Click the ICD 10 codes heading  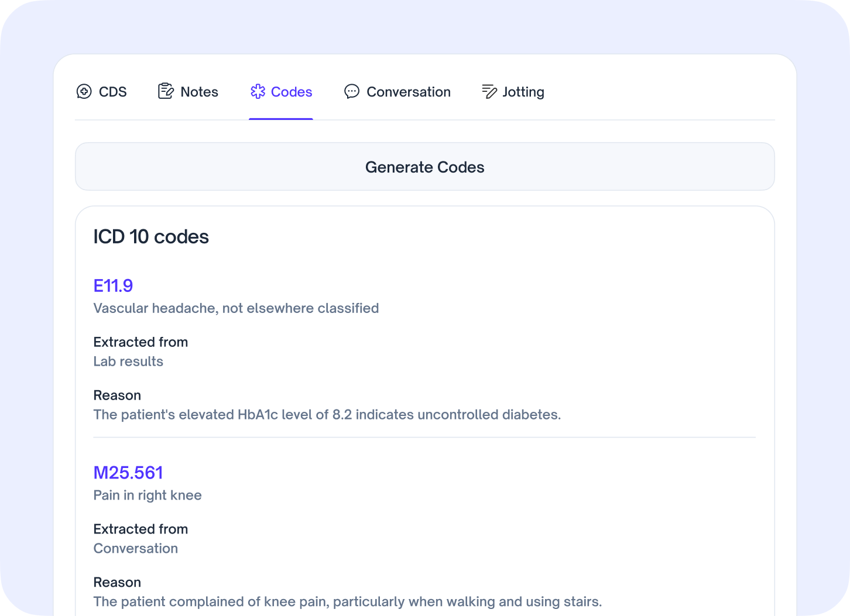(x=151, y=236)
